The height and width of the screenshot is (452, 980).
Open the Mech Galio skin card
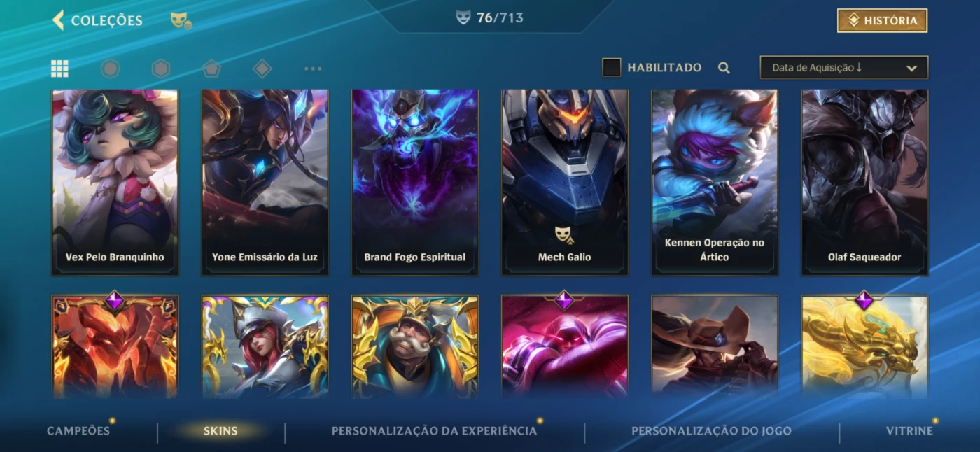(565, 182)
